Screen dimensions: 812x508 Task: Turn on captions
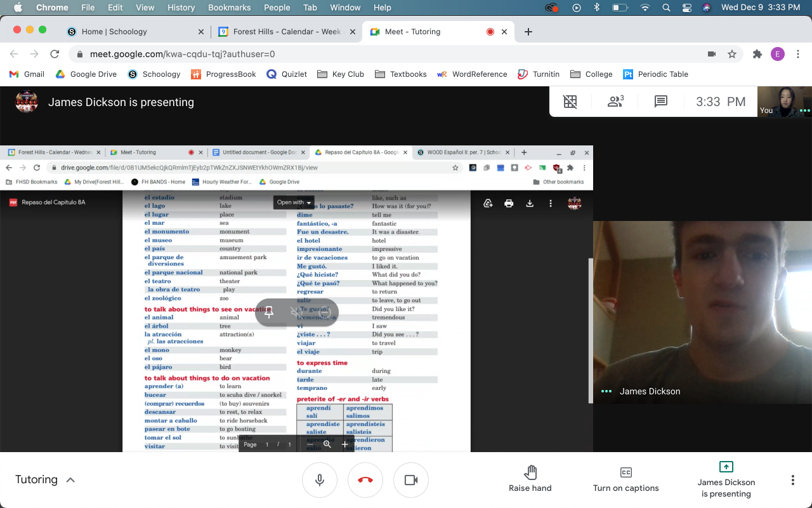click(x=626, y=479)
